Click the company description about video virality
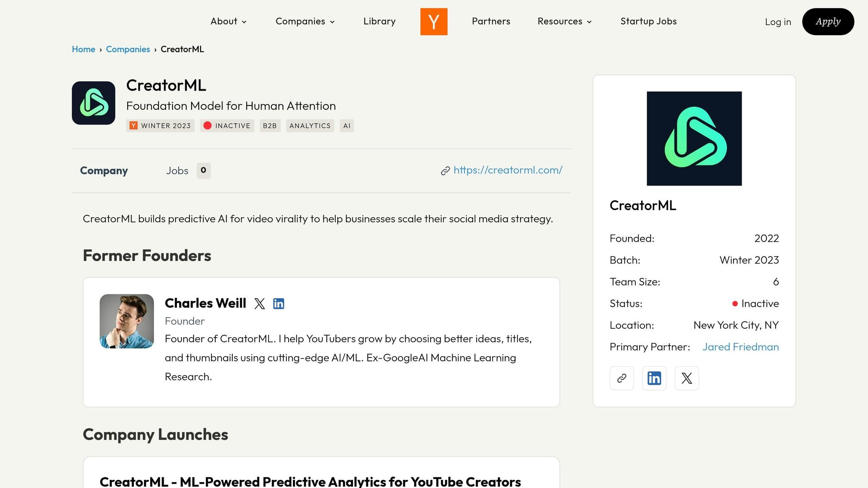The image size is (868, 488). [318, 219]
